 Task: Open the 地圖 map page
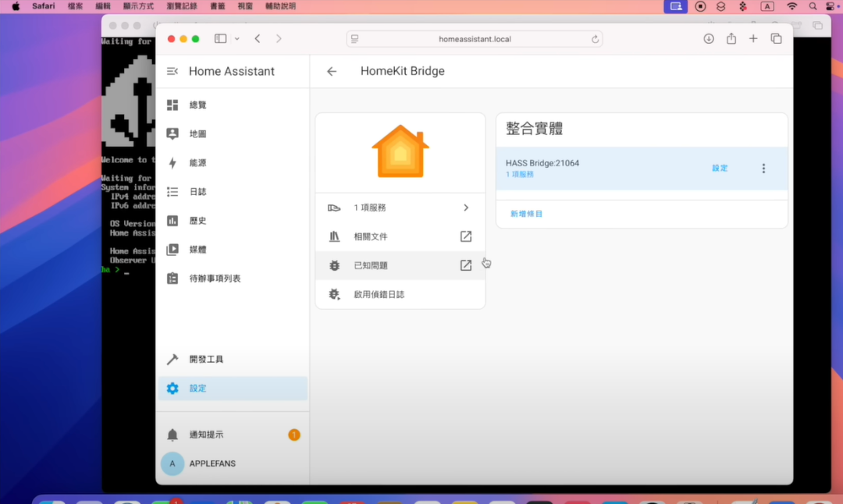233,133
